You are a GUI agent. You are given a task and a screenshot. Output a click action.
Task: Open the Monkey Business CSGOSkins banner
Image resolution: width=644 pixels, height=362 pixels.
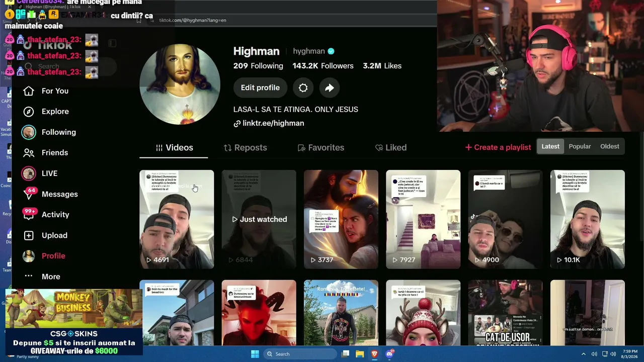[74, 322]
